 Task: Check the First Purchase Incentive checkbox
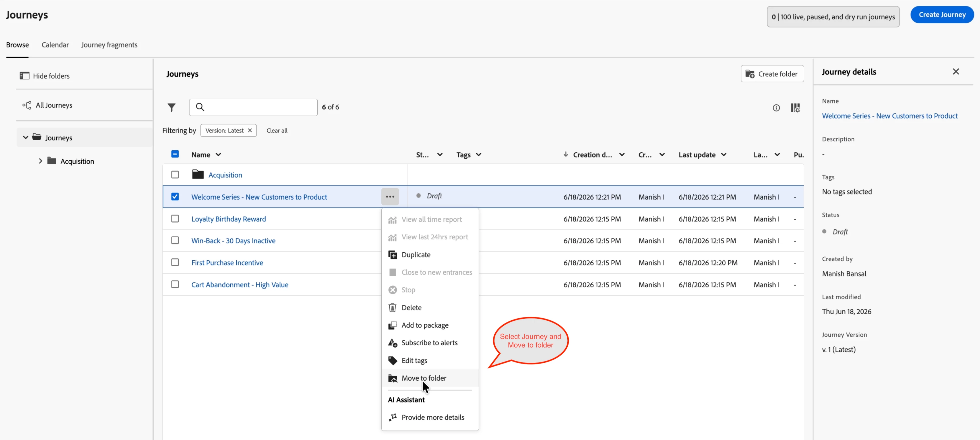point(175,262)
